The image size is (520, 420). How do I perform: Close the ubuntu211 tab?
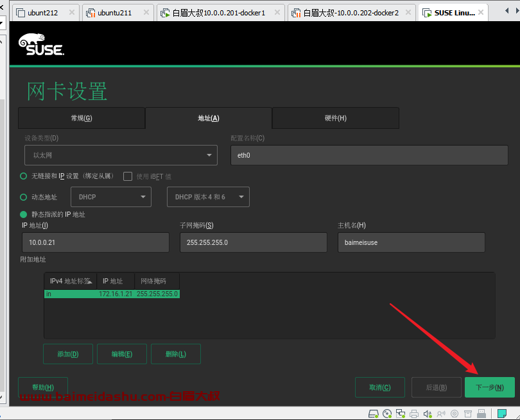146,13
